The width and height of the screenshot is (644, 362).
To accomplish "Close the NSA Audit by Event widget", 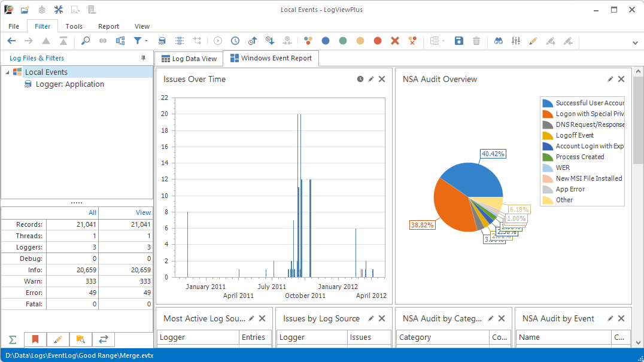I will pyautogui.click(x=621, y=318).
